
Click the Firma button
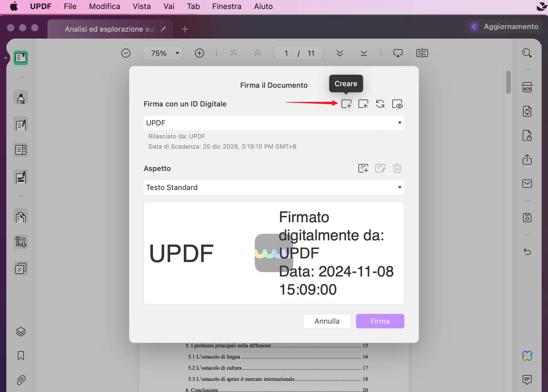pos(380,321)
